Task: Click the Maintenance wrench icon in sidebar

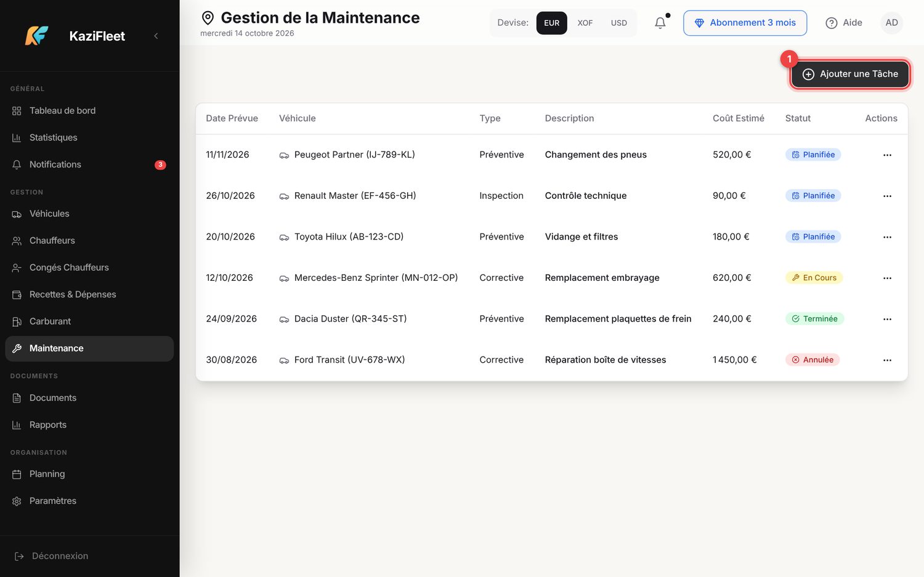Action: [17, 349]
